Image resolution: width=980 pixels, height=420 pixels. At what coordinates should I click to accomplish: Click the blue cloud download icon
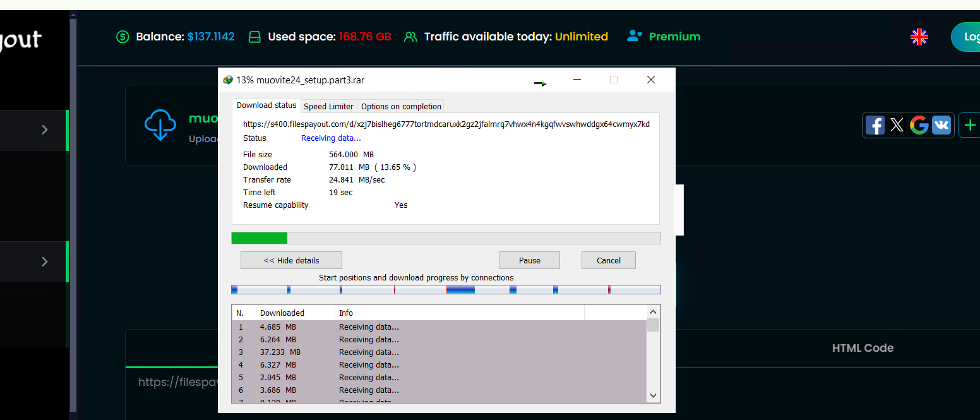[x=160, y=124]
